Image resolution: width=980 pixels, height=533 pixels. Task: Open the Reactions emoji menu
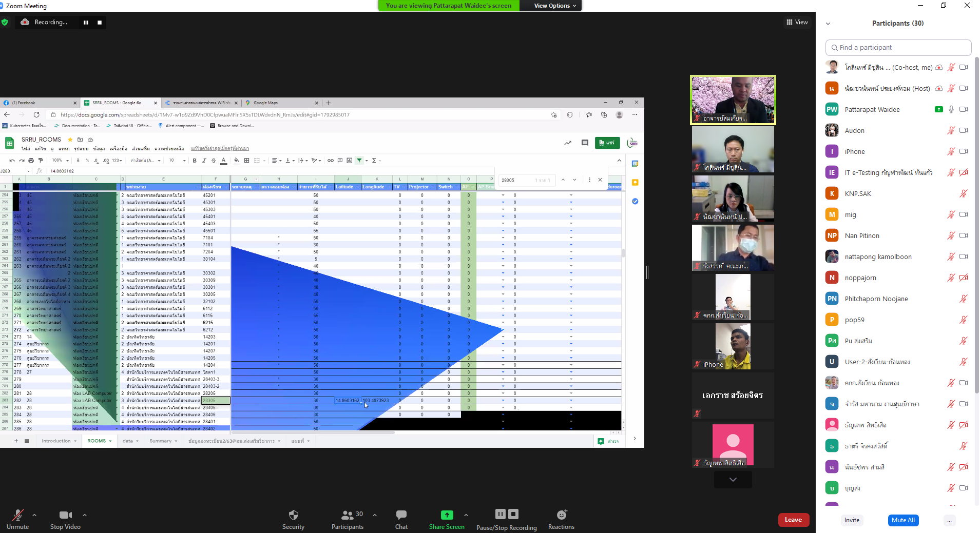(561, 515)
